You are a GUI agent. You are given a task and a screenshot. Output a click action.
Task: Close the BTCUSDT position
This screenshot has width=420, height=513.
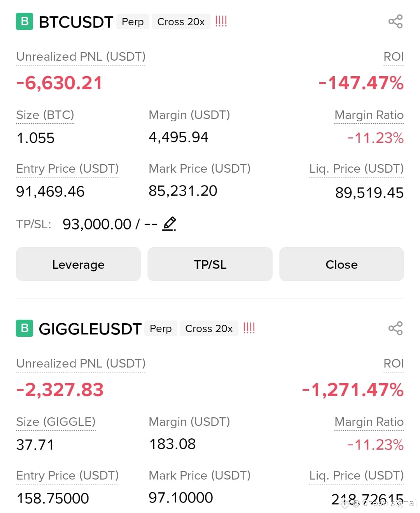(341, 264)
